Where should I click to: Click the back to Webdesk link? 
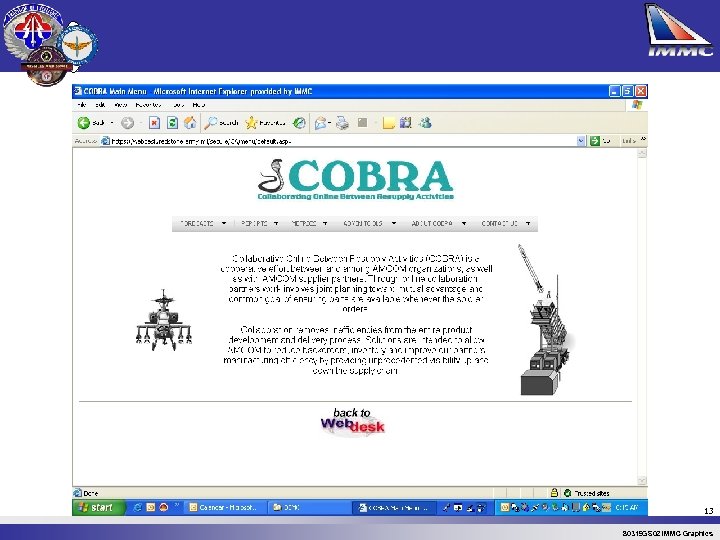[353, 422]
